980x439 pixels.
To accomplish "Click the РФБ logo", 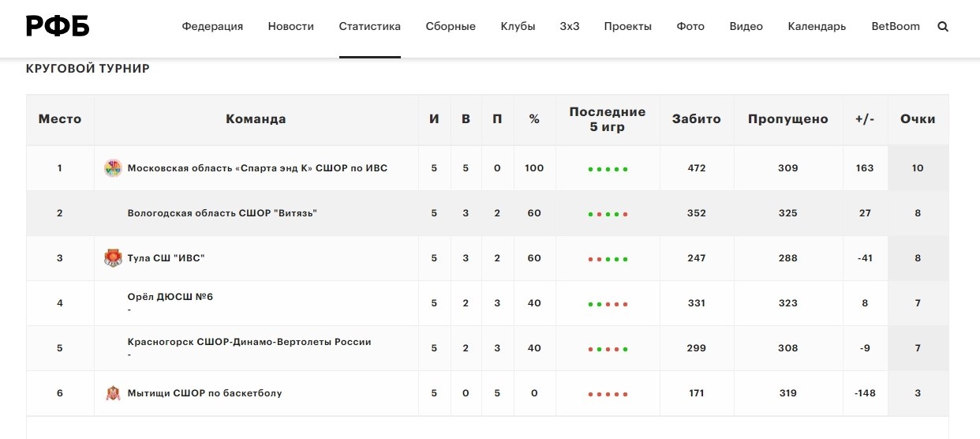I will point(58,26).
